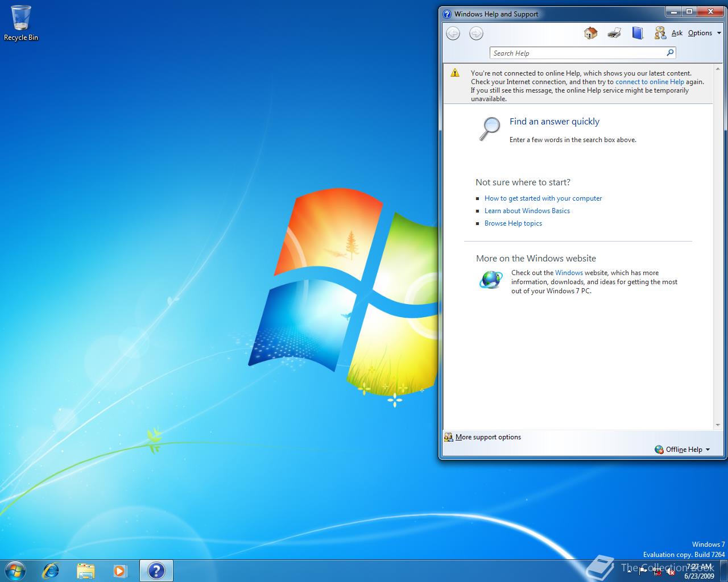The width and height of the screenshot is (728, 582).
Task: Open Action Center flag icon
Action: pos(643,571)
